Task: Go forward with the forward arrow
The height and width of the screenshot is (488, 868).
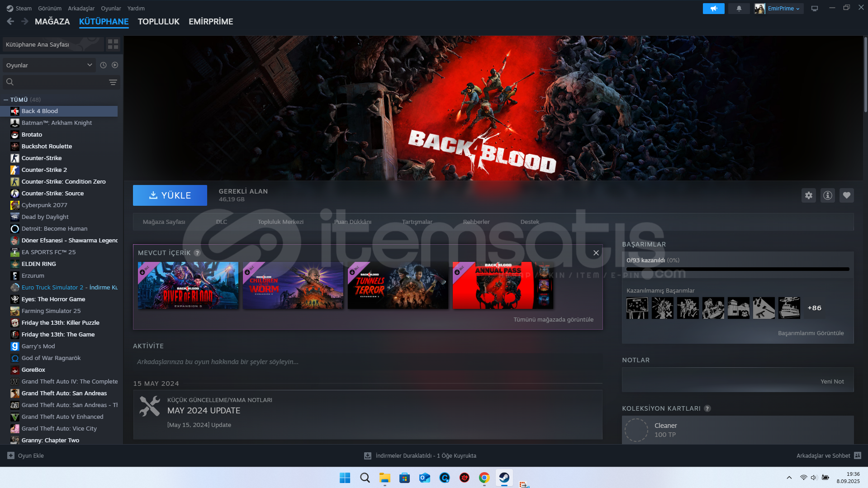Action: 25,21
